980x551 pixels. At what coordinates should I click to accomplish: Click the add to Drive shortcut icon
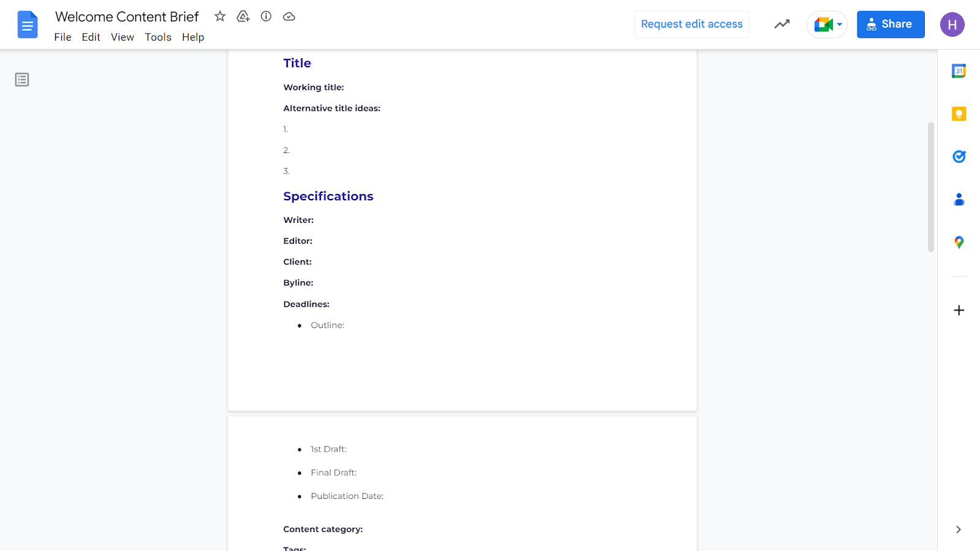coord(243,17)
